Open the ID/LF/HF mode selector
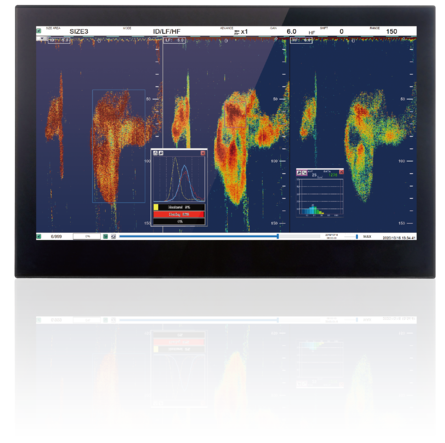The image size is (445, 443). tap(166, 32)
